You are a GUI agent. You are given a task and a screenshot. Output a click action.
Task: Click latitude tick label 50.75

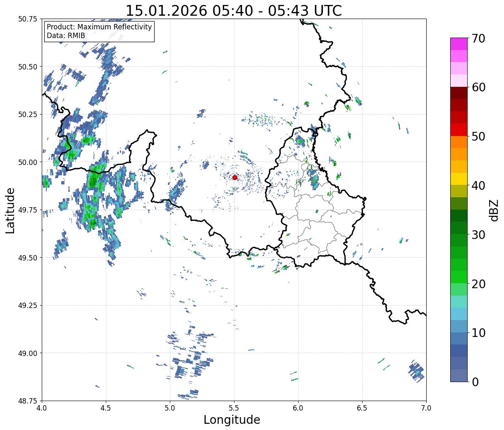click(x=28, y=19)
